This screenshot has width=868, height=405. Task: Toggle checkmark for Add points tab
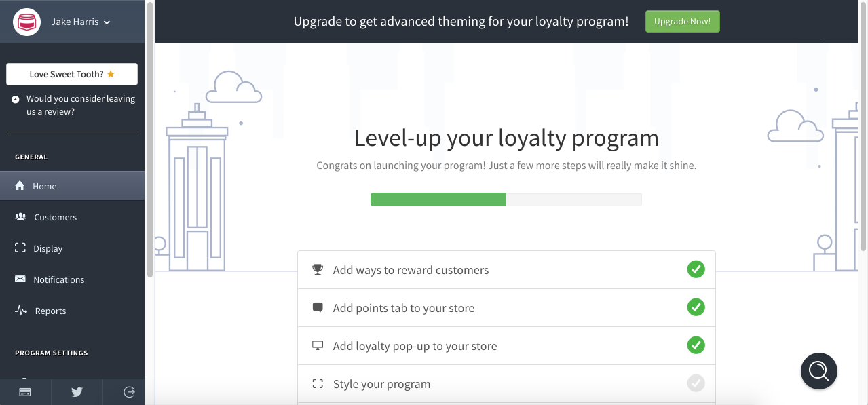(x=696, y=307)
